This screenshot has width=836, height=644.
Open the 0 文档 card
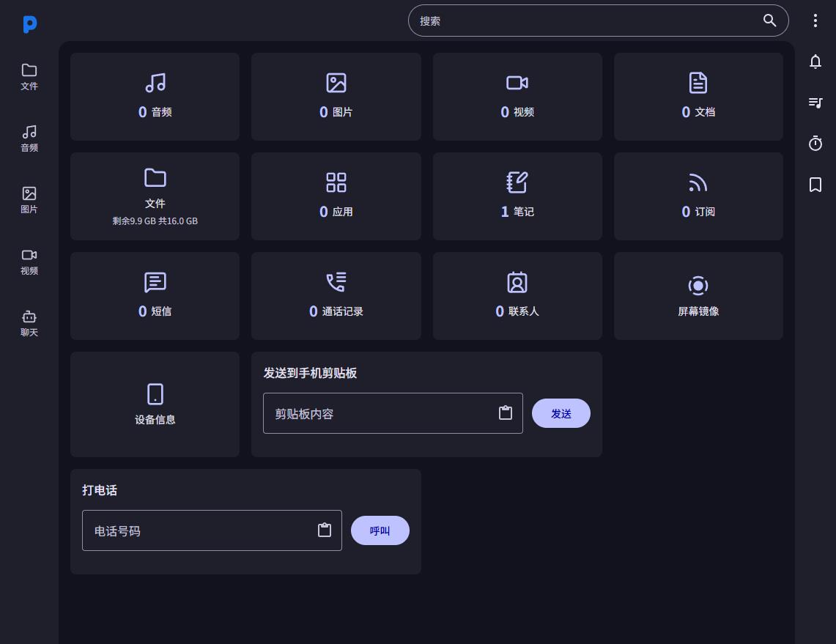[x=698, y=97]
